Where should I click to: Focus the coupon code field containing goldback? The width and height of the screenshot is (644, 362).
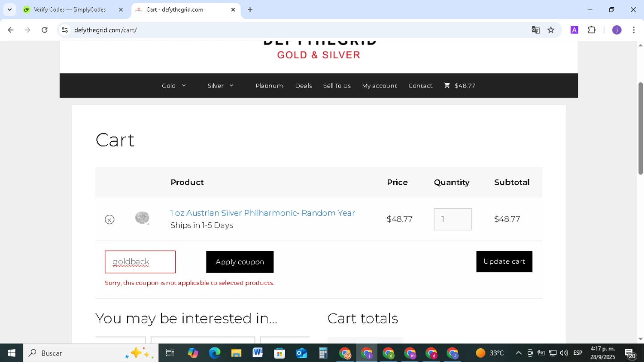tap(140, 262)
